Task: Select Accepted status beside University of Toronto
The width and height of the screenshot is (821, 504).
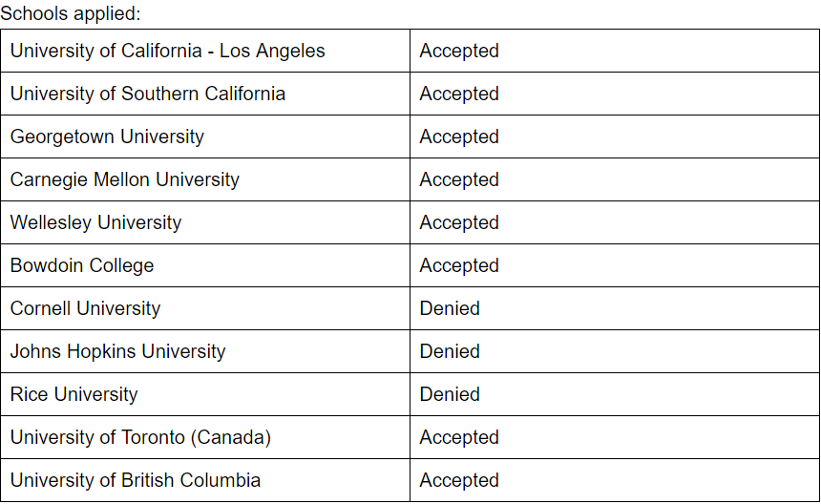Action: point(459,437)
